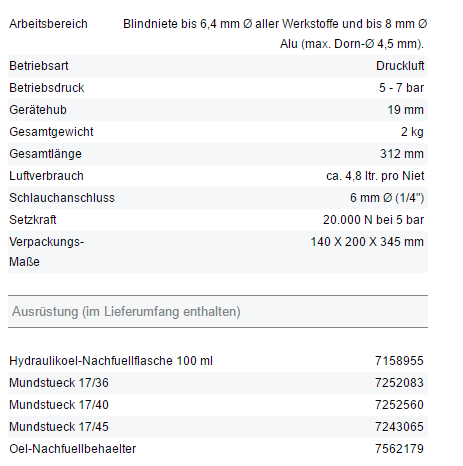Click the Schlauchanschluss 6 mm value

pos(387,198)
